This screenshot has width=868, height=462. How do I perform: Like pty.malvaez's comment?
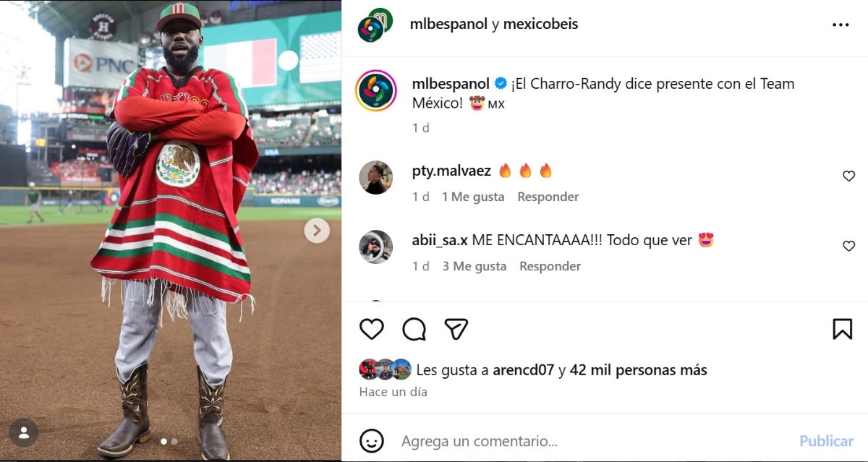tap(848, 176)
